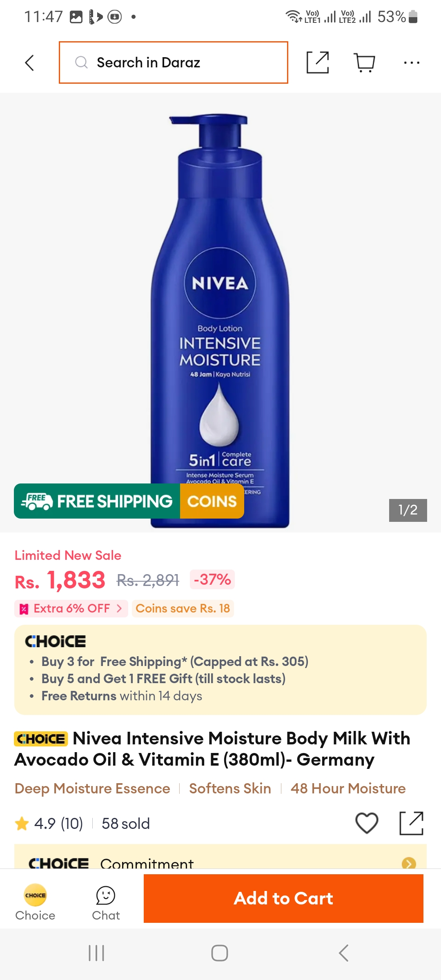Screen dimensions: 441x980
Task: Tap the Coins save Rs. 18 tag
Action: [183, 608]
